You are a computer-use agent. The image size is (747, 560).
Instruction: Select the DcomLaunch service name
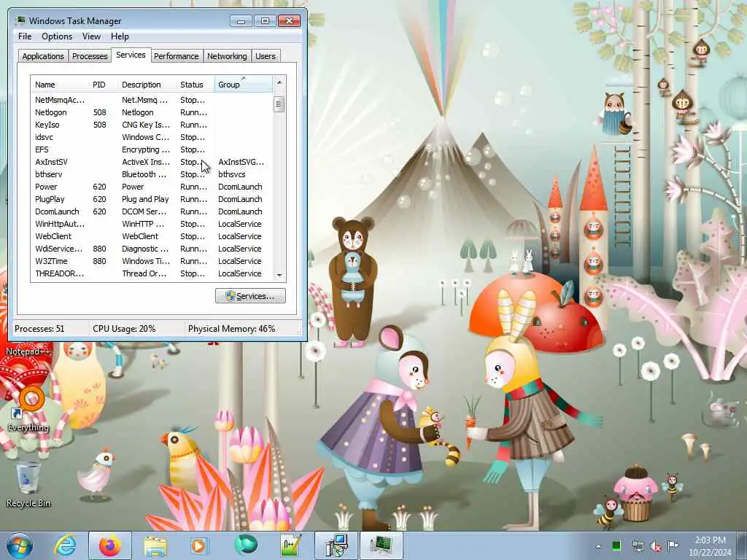point(57,211)
